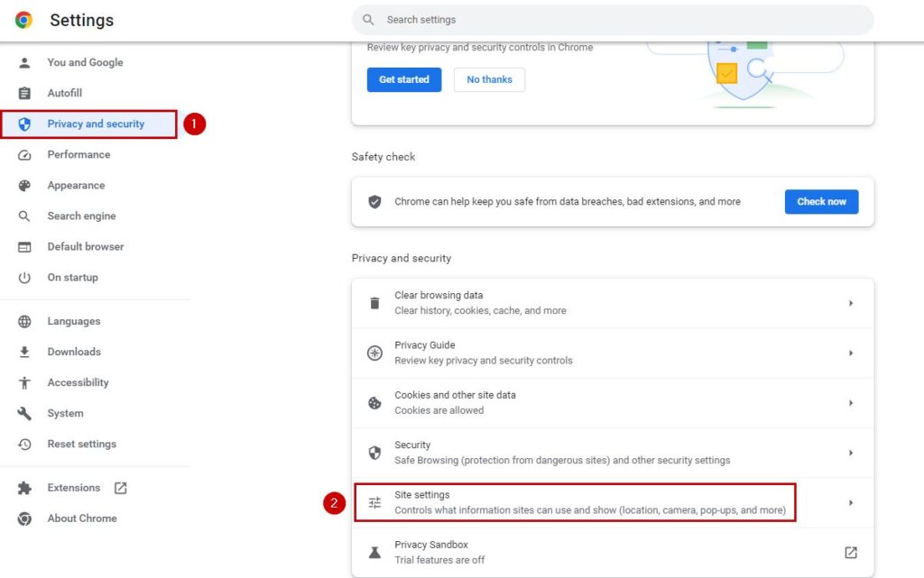
Task: Click the You and Google person icon
Action: click(24, 62)
